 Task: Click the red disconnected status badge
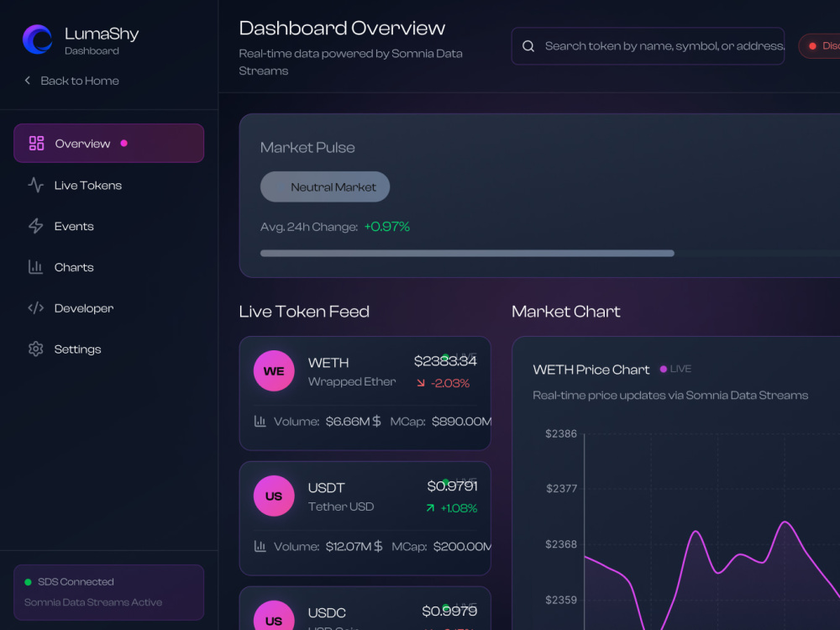820,46
